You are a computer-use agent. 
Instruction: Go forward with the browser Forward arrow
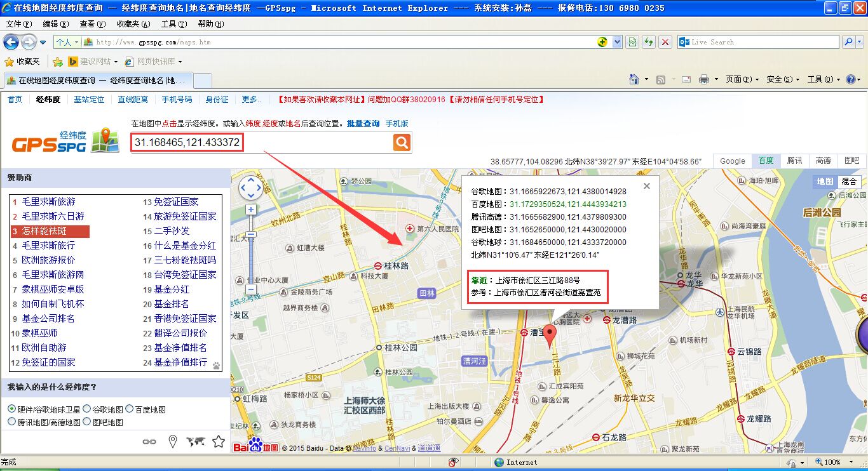coord(29,42)
